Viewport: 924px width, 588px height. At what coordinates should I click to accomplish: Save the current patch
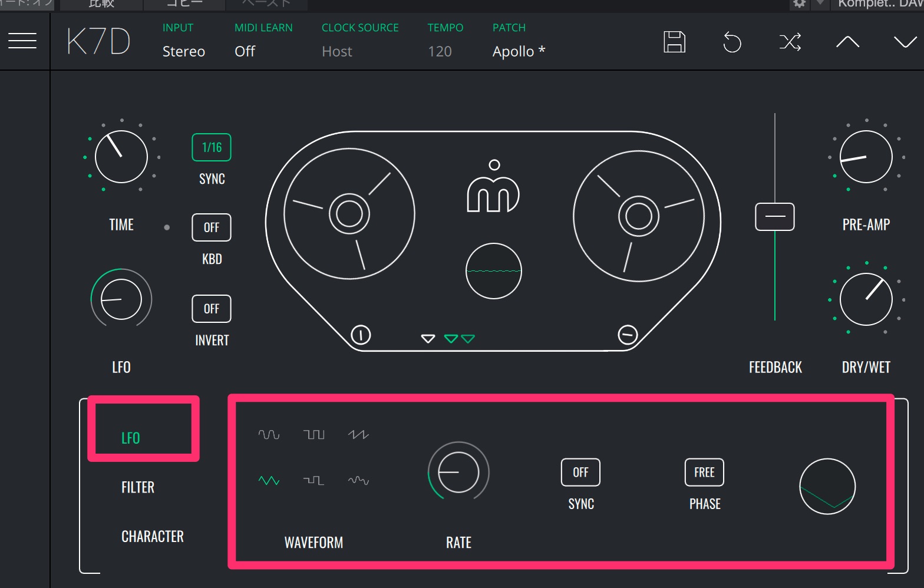click(675, 42)
